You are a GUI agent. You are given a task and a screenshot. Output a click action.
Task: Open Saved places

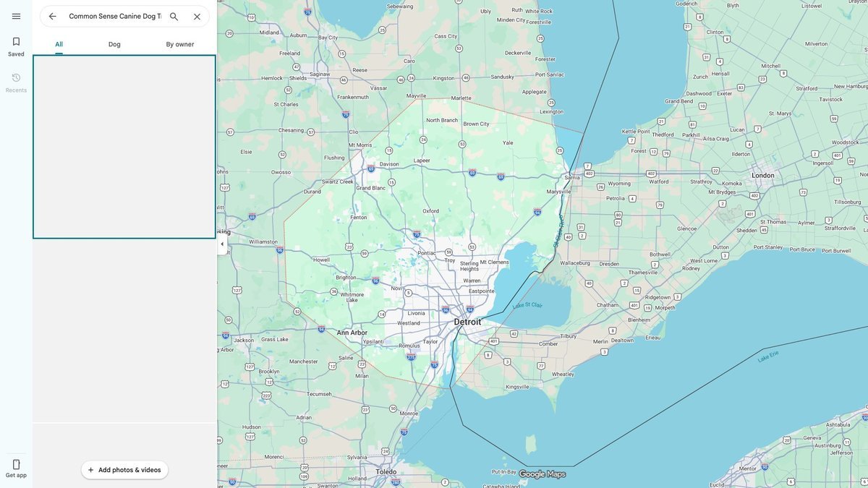[x=16, y=47]
